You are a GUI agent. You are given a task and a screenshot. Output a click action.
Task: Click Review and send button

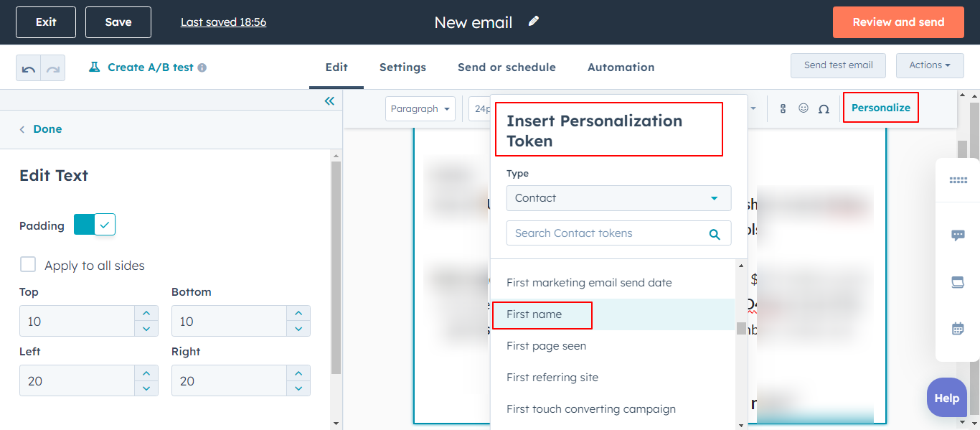coord(898,22)
